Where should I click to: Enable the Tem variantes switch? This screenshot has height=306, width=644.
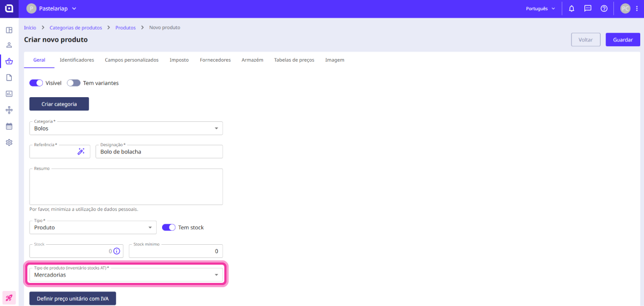coord(74,83)
